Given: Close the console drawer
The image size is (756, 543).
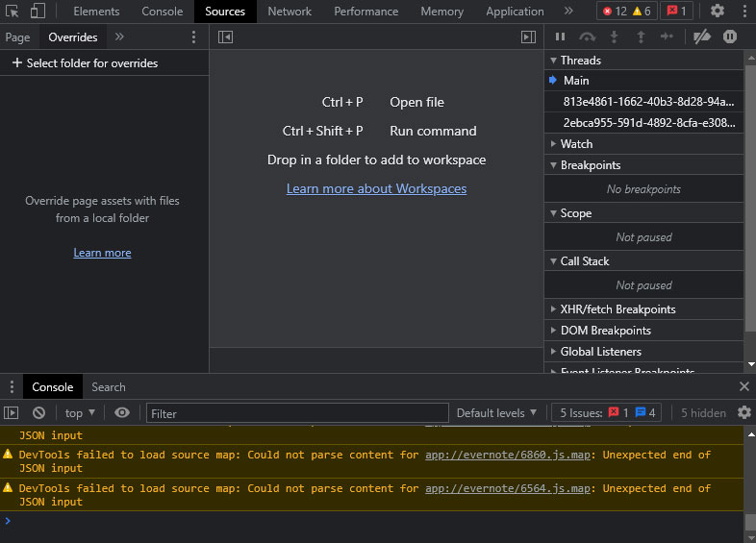Looking at the screenshot, I should [744, 386].
